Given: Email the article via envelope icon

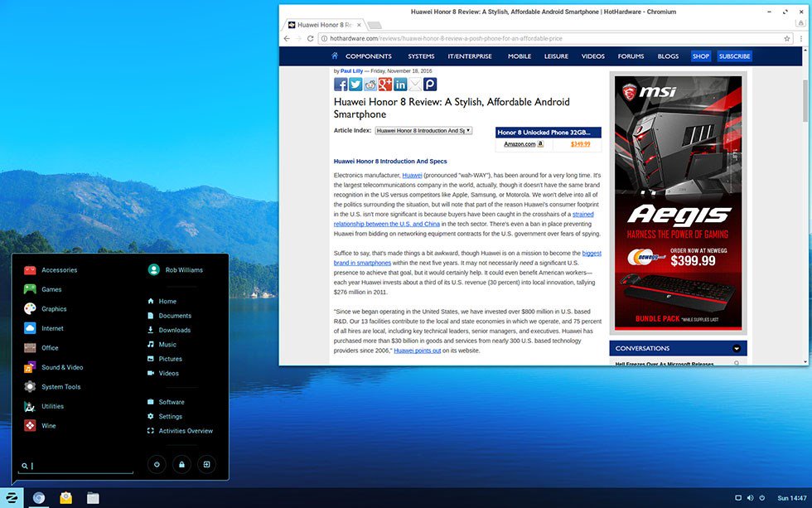Looking at the screenshot, I should [415, 85].
